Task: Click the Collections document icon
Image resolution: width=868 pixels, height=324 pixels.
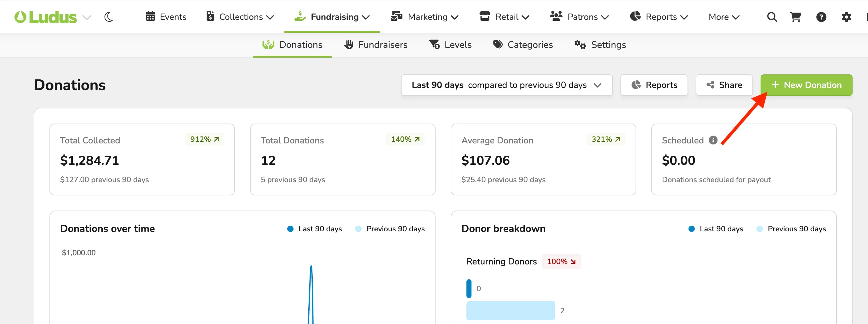Action: (210, 16)
